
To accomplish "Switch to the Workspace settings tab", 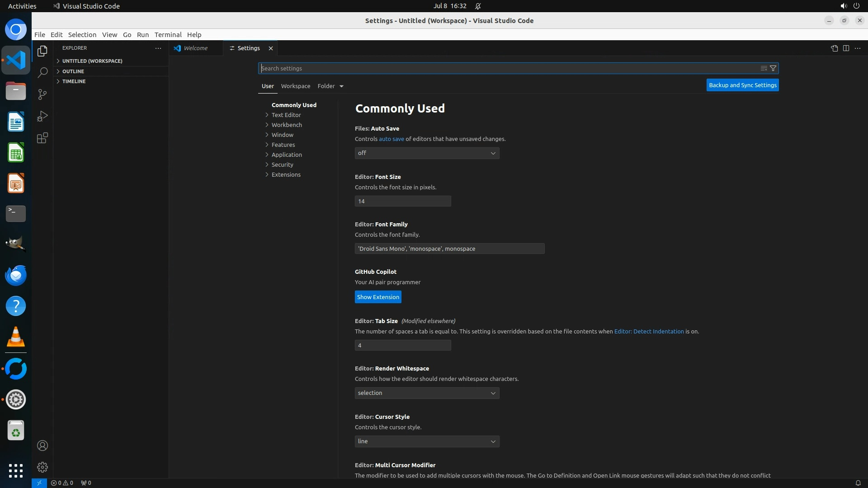I will 295,86.
